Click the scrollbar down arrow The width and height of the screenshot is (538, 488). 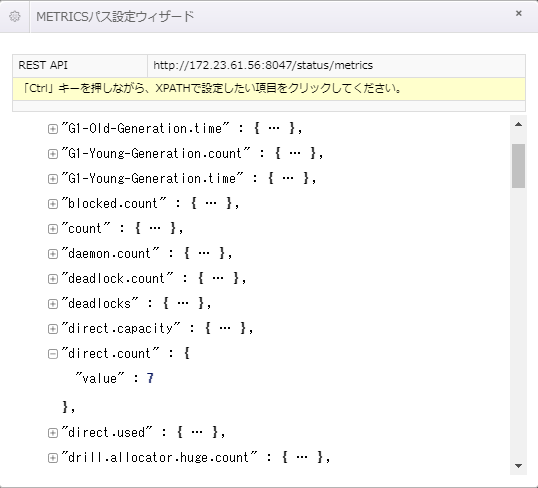coord(518,466)
